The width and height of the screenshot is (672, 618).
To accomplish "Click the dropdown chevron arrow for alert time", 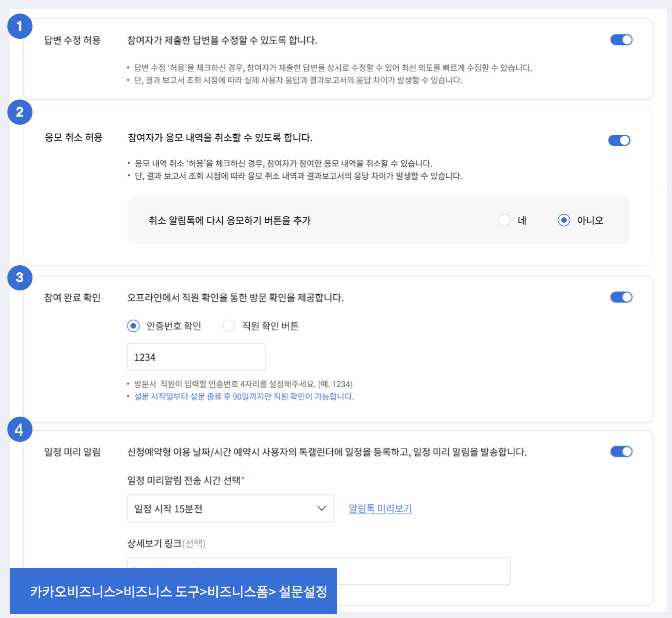I will tap(321, 508).
